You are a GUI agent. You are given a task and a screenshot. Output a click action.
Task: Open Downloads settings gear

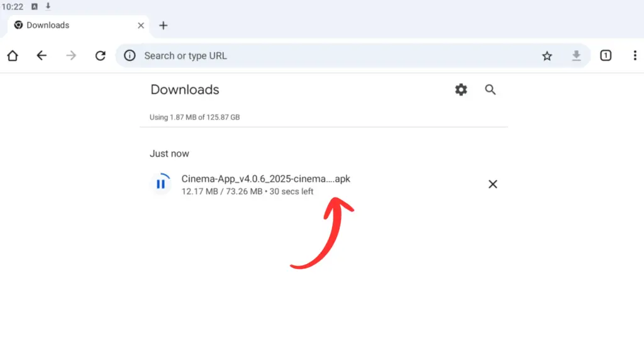461,90
